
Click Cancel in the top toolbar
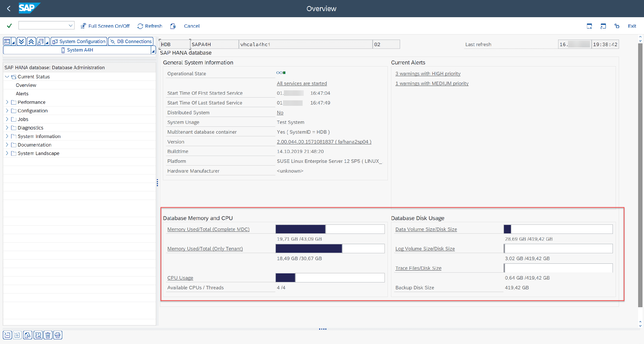tap(192, 26)
